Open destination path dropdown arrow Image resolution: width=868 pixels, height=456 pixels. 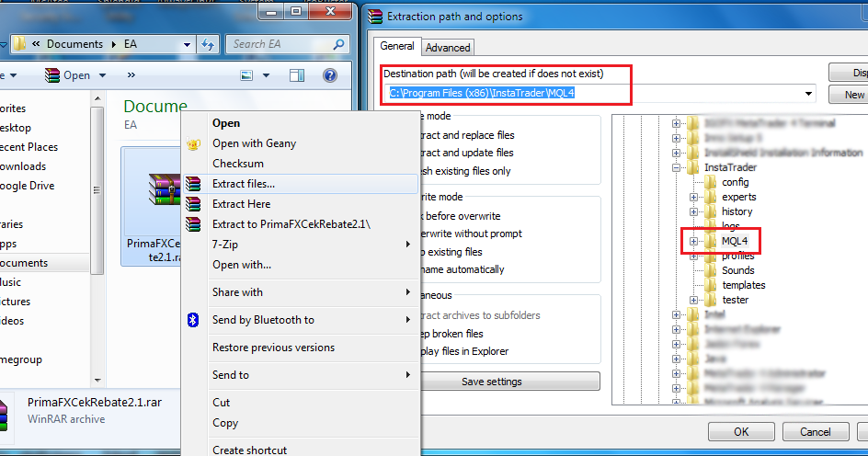coord(809,94)
